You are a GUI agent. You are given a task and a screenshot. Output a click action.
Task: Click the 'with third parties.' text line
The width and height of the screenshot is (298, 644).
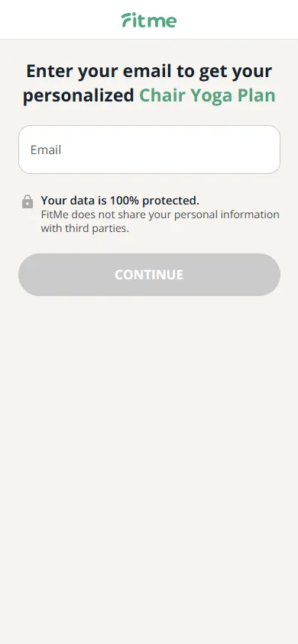point(85,228)
